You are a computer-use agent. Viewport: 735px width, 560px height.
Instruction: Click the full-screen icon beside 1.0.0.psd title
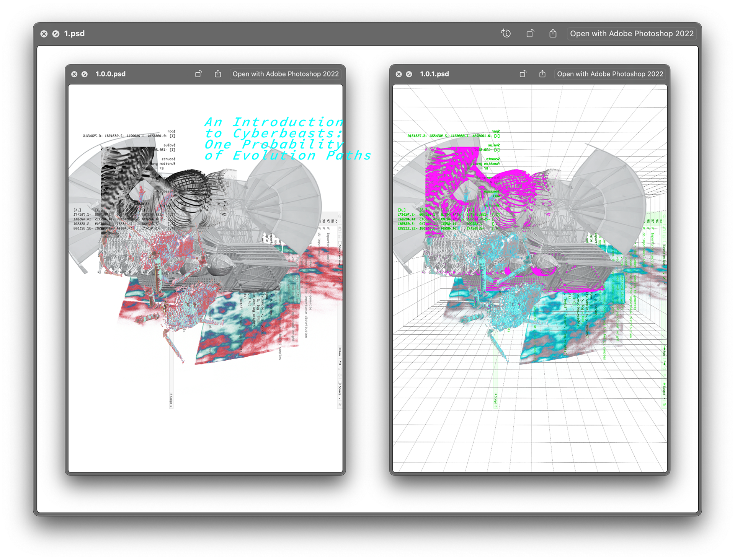[x=85, y=74]
